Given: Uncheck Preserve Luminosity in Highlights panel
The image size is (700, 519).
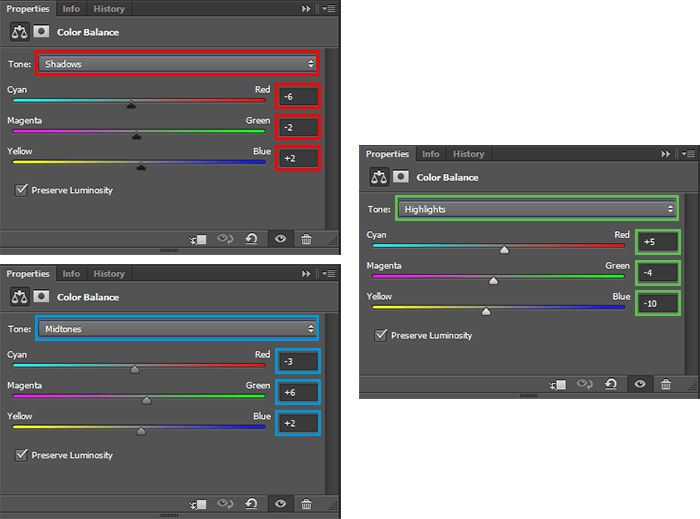Looking at the screenshot, I should [381, 335].
